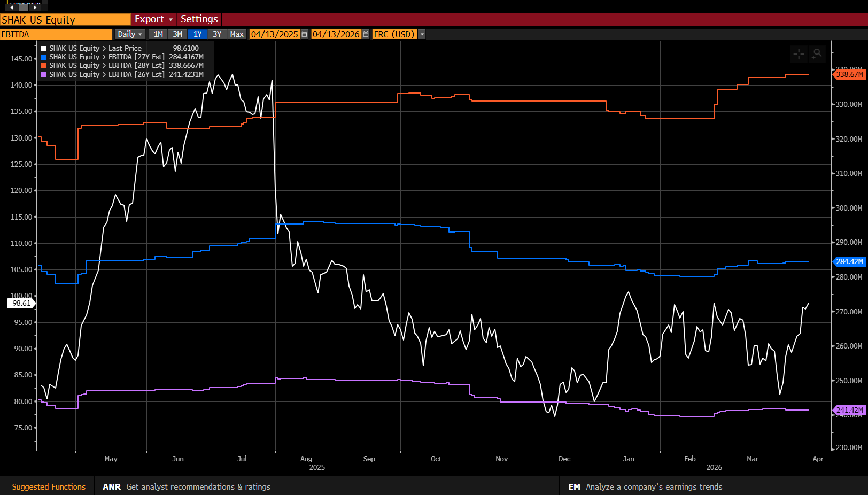868x495 pixels.
Task: Click the 98.61 last price axis tag
Action: pos(21,303)
